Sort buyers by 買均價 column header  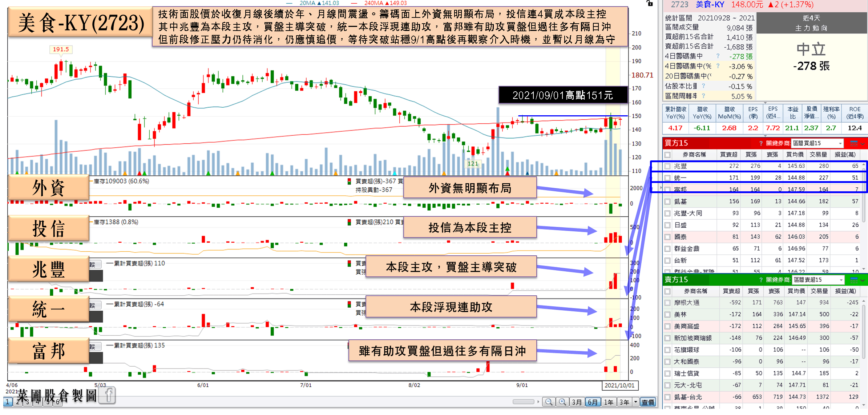pyautogui.click(x=795, y=155)
